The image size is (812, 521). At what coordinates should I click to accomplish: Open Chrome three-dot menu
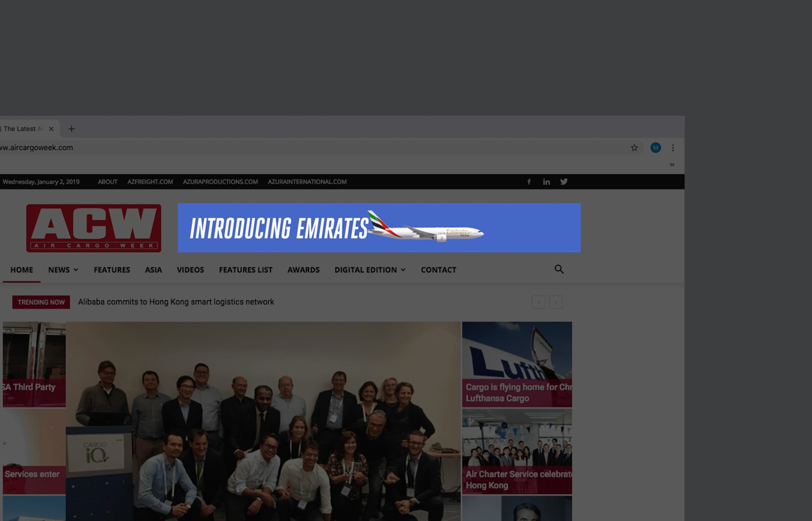(673, 148)
